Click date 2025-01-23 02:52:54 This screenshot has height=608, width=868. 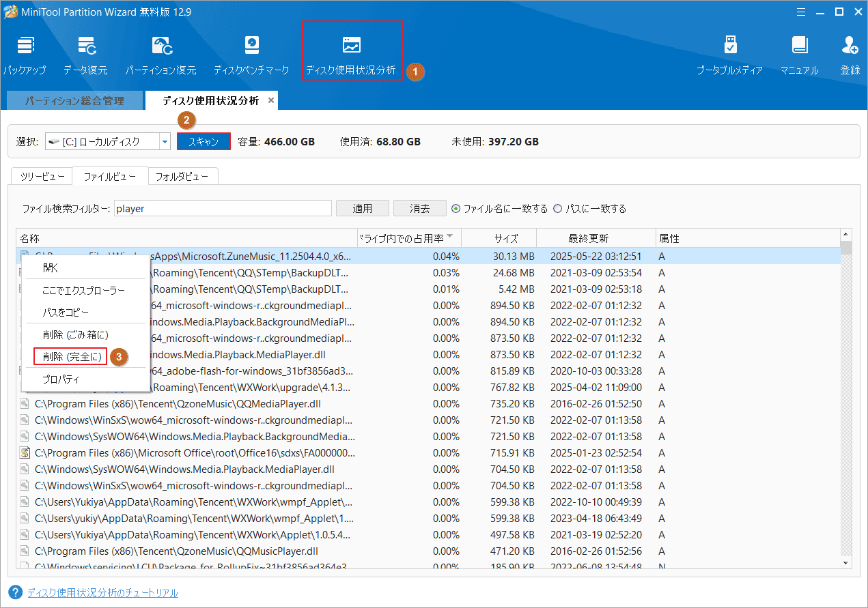(x=596, y=453)
